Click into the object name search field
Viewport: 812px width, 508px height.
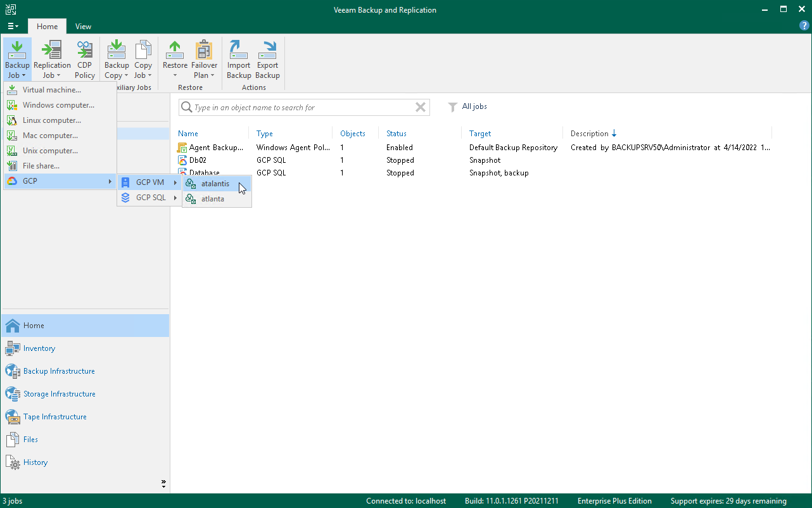click(x=303, y=108)
